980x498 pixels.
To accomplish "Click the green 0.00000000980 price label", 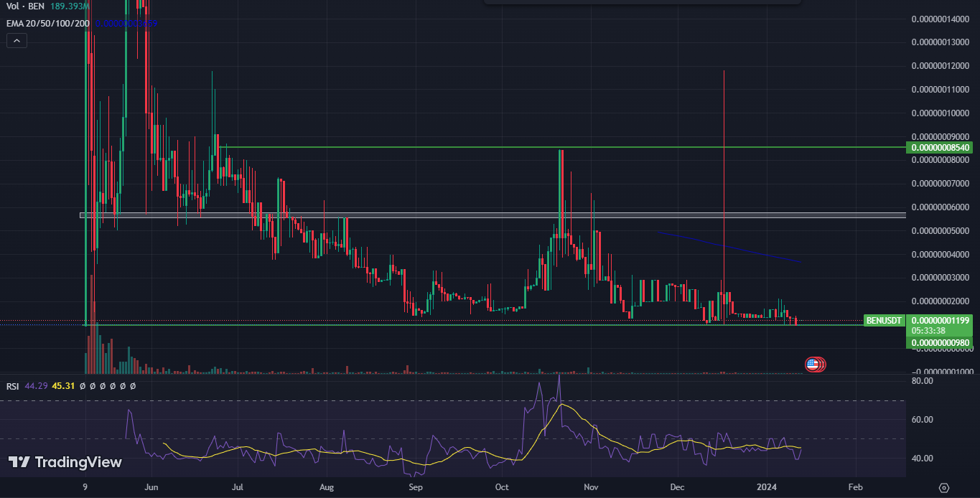I will point(941,342).
